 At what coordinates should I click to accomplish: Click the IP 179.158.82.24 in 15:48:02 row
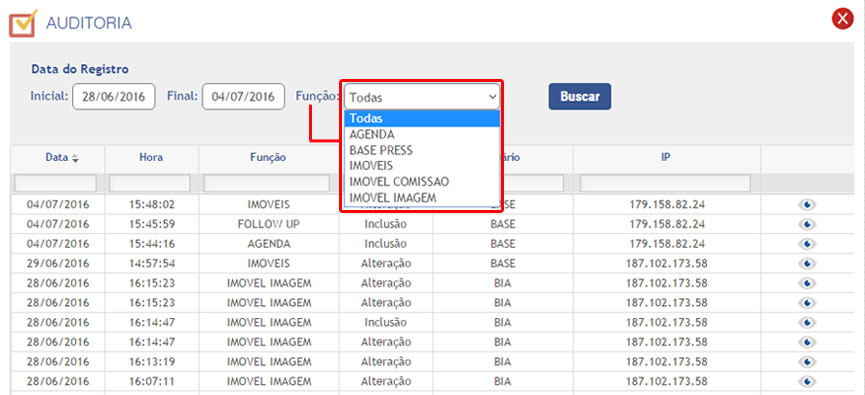pos(667,205)
